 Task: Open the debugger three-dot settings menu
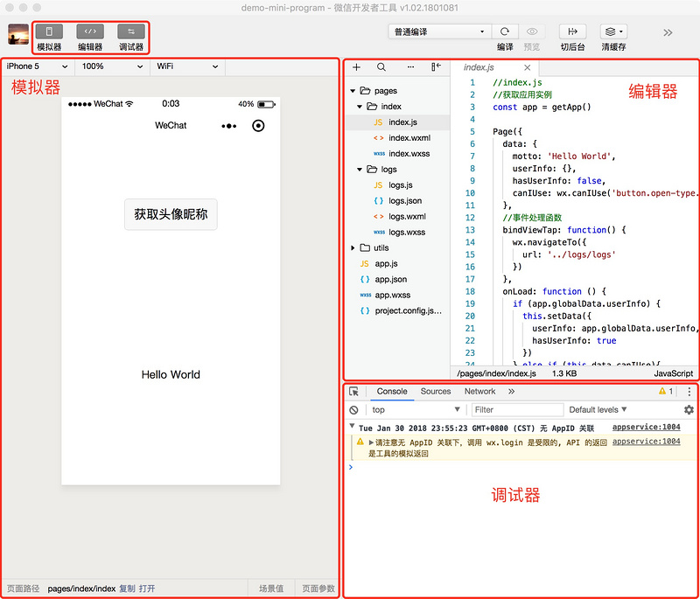pos(689,392)
